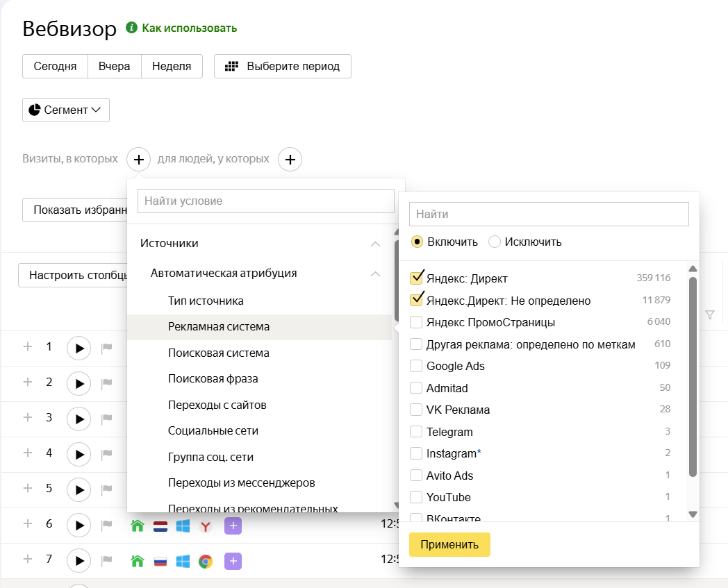Select the Неделя period

pos(172,67)
